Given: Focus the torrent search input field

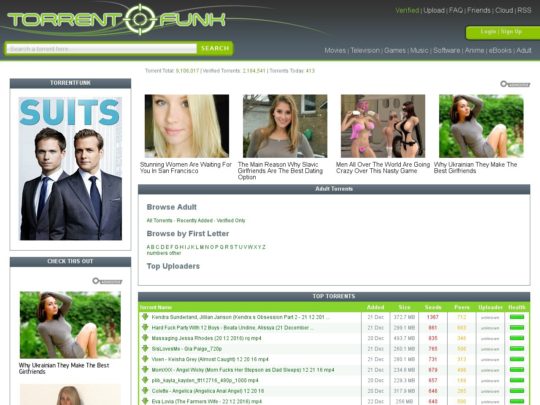Looking at the screenshot, I should point(102,49).
